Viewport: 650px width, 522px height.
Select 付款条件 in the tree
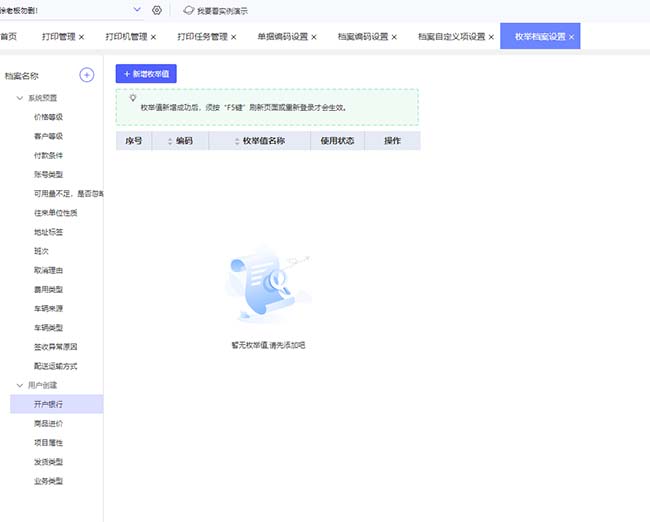[48, 155]
